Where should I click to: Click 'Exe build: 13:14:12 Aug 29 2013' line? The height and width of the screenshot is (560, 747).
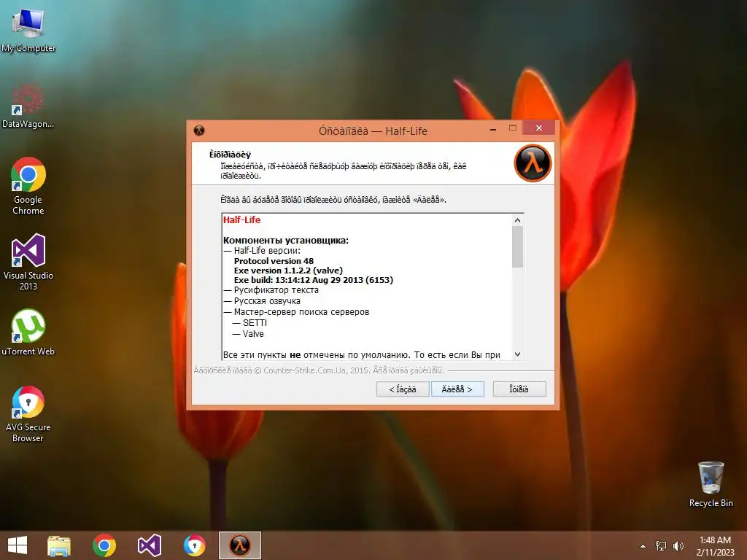coord(314,280)
